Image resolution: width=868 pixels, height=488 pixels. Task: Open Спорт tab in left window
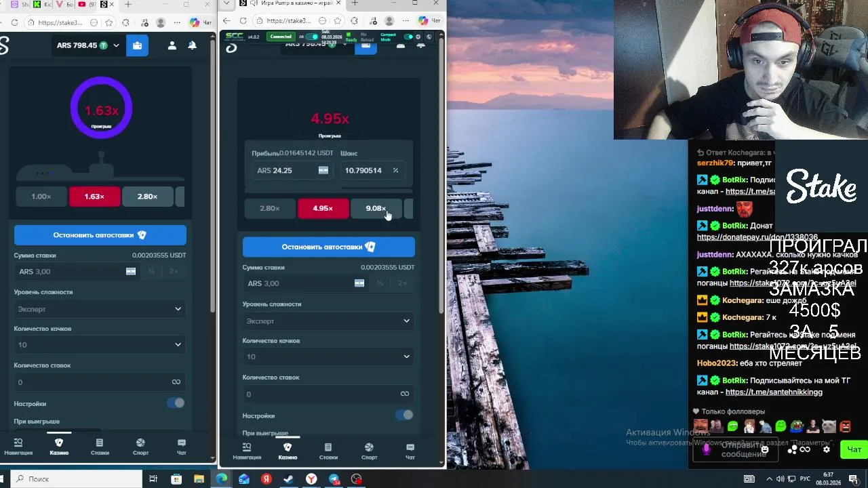coord(140,447)
